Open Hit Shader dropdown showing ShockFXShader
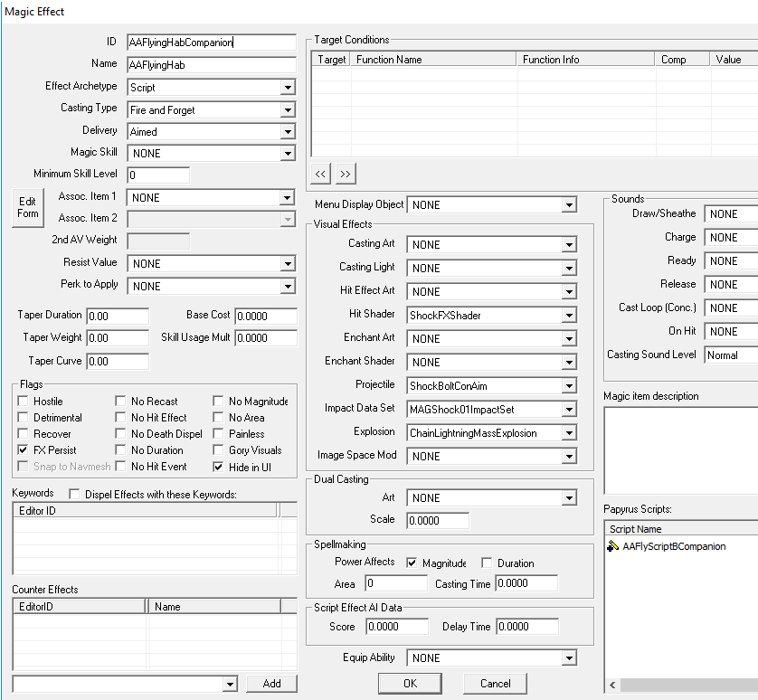758x700 pixels. click(x=569, y=316)
